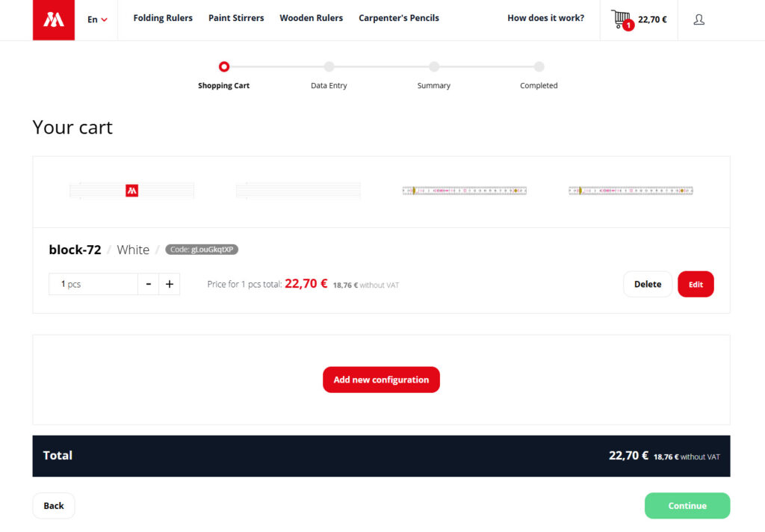The image size is (765, 532).
Task: Increase quantity with the plus button
Action: click(170, 284)
